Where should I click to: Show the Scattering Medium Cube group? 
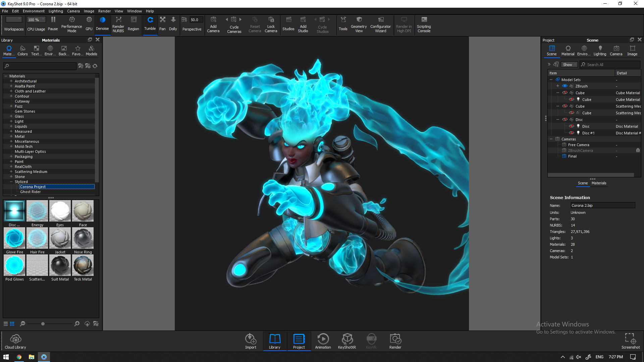(x=565, y=106)
